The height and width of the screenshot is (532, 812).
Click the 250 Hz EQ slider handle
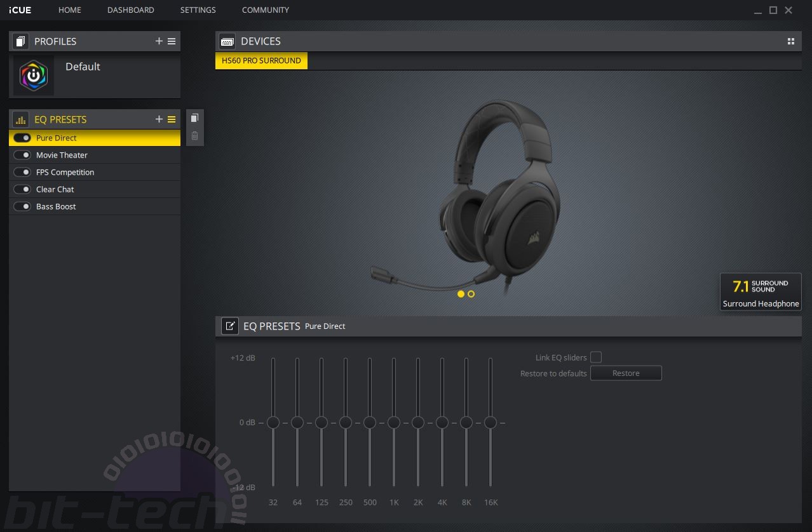(x=346, y=422)
